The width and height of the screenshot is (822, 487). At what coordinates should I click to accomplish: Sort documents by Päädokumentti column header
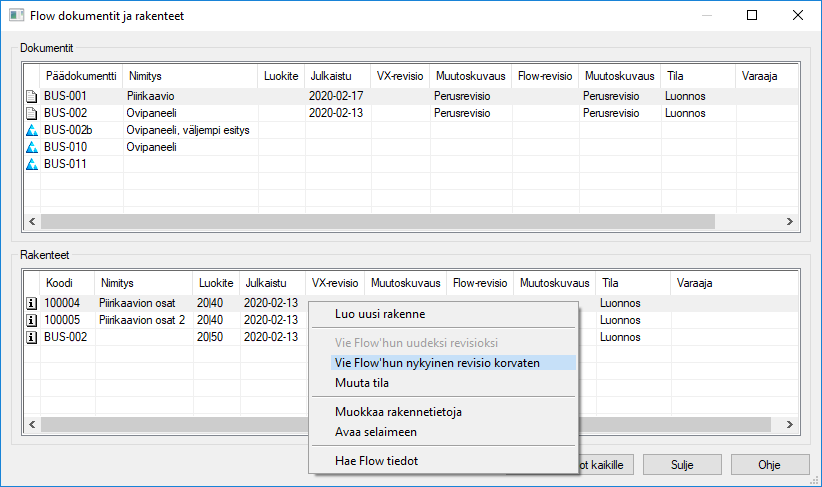coord(81,75)
